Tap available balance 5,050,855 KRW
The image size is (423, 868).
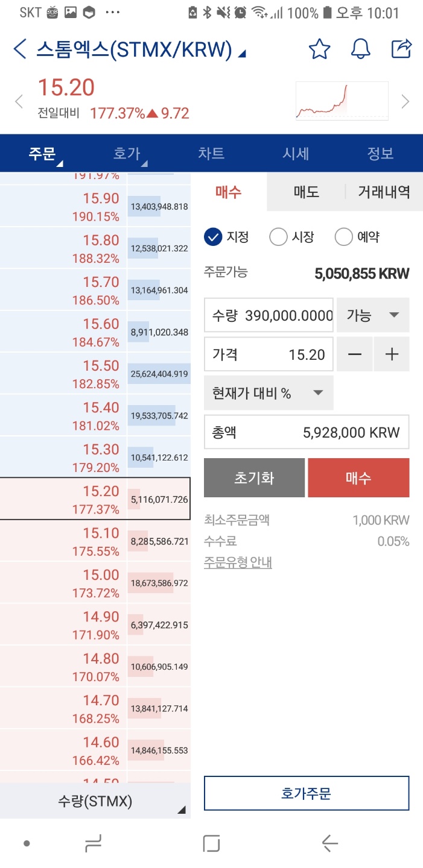pos(362,274)
